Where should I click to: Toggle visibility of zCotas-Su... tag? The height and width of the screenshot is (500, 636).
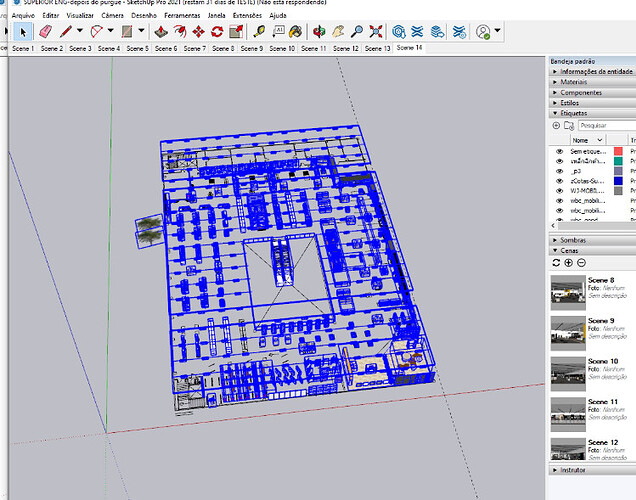pyautogui.click(x=559, y=181)
